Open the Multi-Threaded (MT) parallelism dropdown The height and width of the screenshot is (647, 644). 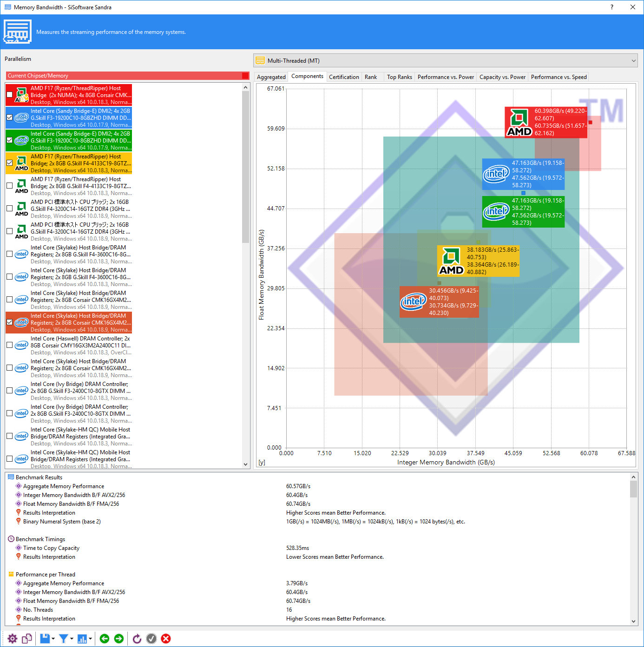[x=446, y=61]
